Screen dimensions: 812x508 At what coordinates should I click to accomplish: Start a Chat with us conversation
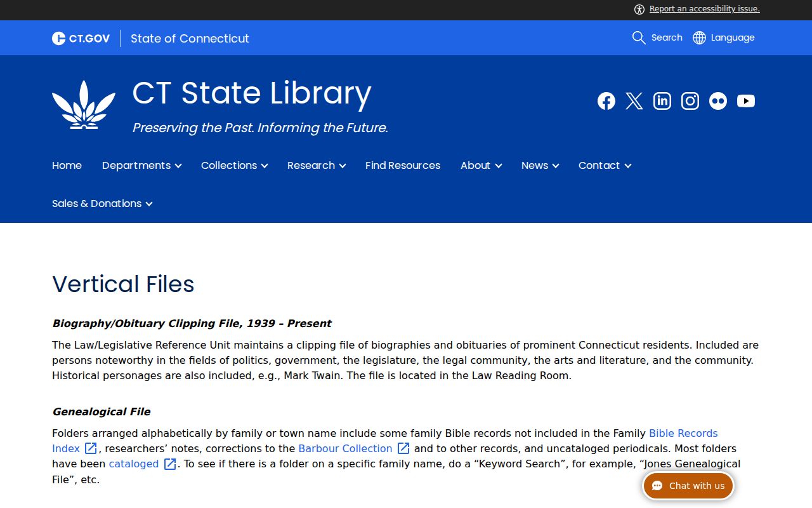[x=688, y=486]
